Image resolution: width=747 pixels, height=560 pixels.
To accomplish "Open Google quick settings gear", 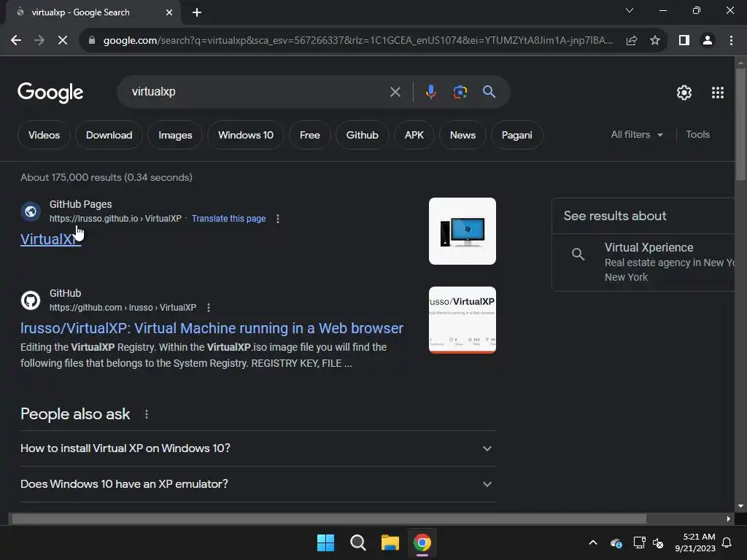I will 684,93.
